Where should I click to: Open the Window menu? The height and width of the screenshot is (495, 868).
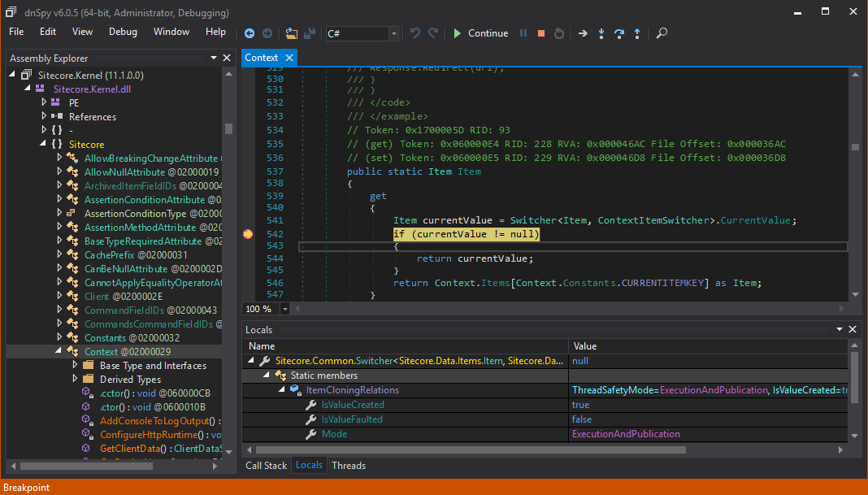point(171,32)
